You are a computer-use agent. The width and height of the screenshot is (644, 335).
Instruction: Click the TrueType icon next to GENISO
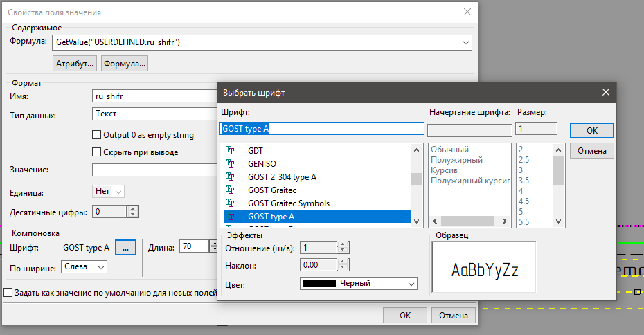pos(231,163)
